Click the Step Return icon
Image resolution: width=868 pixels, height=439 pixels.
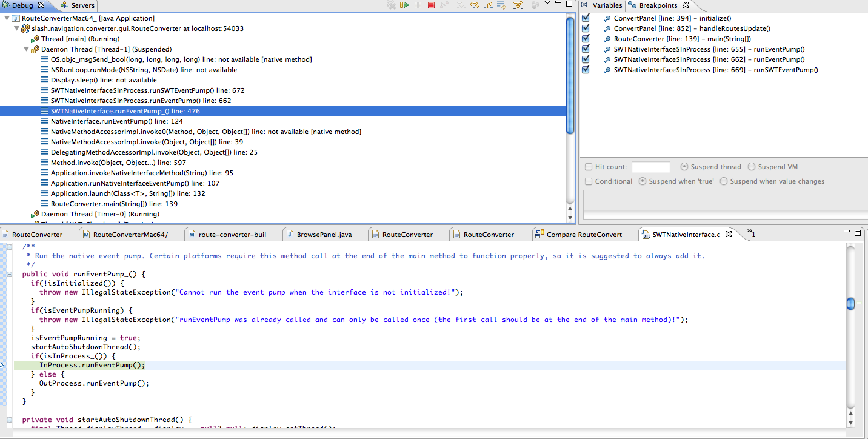(x=487, y=5)
